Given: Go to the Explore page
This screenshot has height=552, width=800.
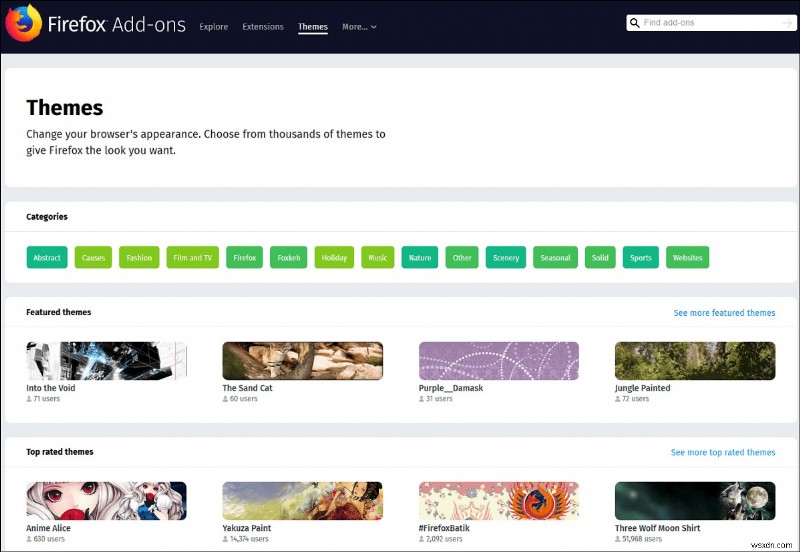Looking at the screenshot, I should click(x=214, y=27).
